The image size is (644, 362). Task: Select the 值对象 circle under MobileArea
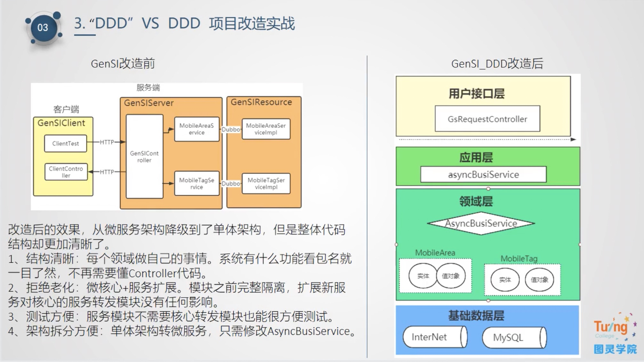451,276
